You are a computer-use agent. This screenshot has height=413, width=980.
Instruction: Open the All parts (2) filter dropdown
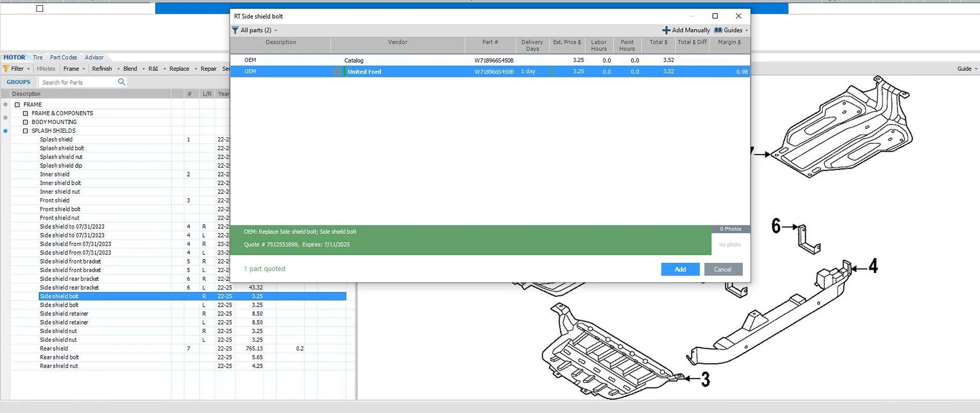tap(275, 30)
